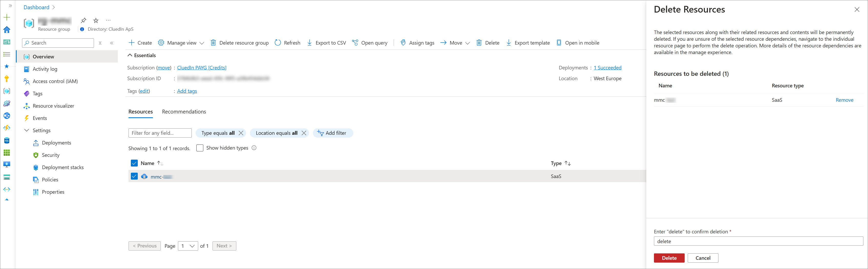Open the Dashboard chart icon in left rail
The image size is (868, 269).
point(7,42)
